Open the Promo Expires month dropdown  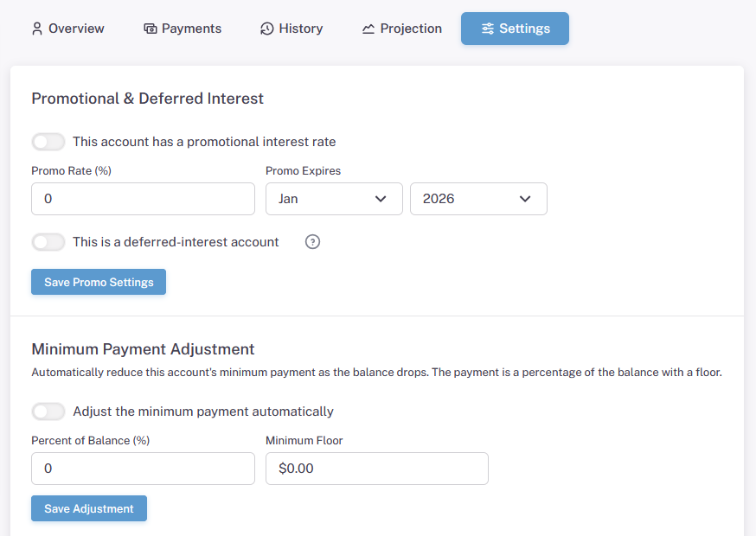[334, 199]
